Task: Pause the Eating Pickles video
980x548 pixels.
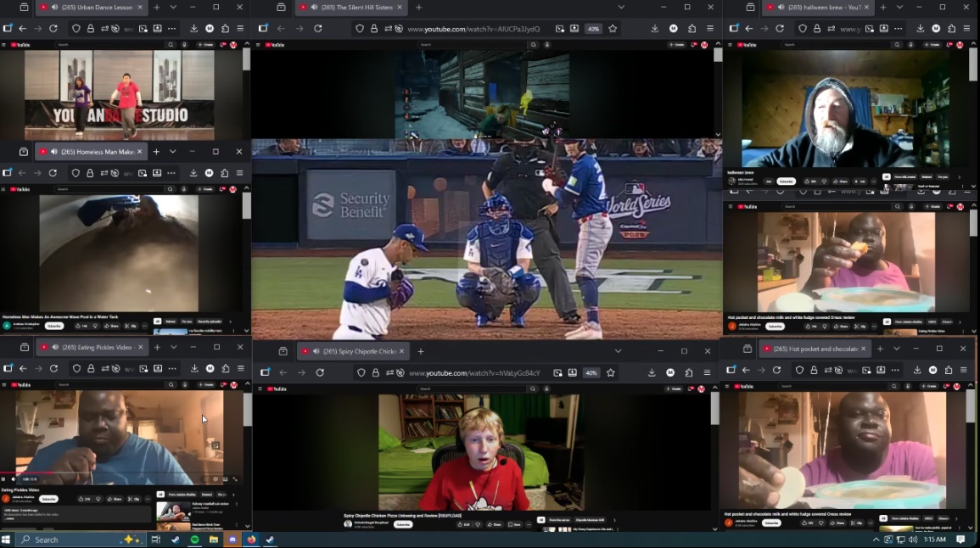Action: [3, 479]
